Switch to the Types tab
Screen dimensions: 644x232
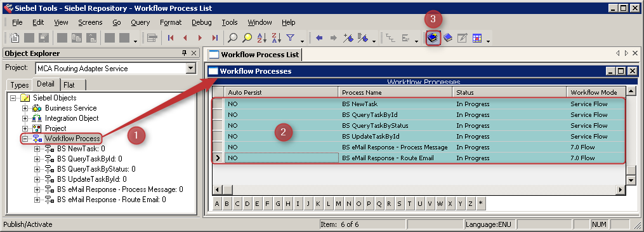(20, 85)
